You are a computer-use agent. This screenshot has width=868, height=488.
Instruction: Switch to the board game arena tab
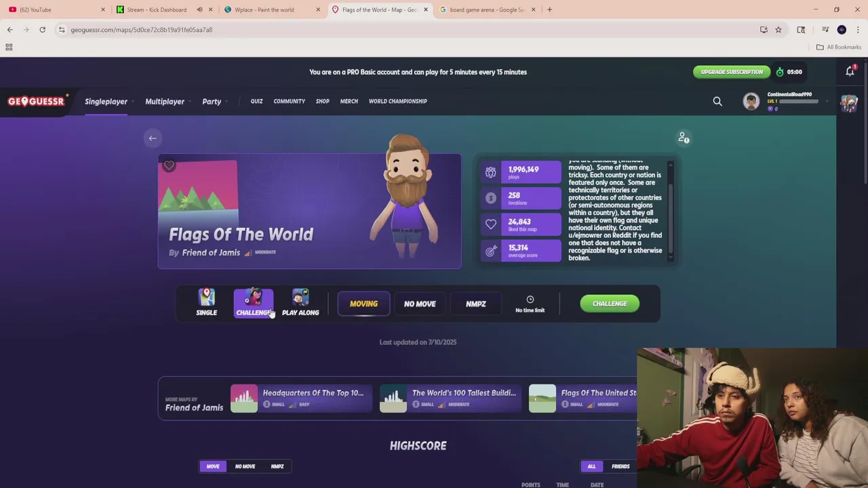(x=486, y=9)
